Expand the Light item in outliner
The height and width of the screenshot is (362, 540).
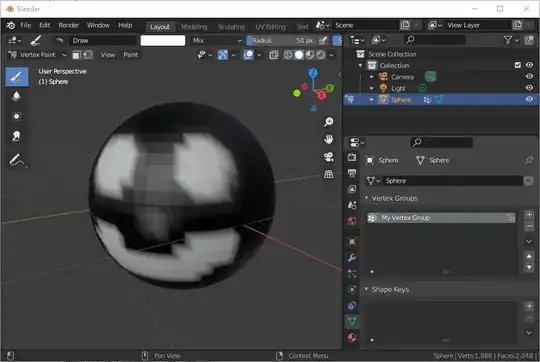click(x=372, y=88)
